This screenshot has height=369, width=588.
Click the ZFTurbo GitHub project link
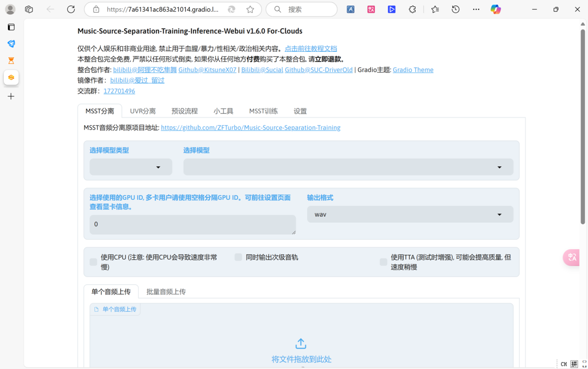[250, 128]
